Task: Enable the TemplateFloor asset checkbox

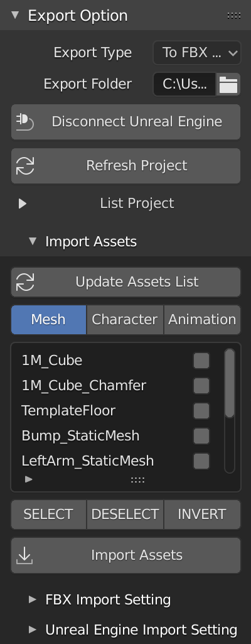Action: pyautogui.click(x=201, y=411)
